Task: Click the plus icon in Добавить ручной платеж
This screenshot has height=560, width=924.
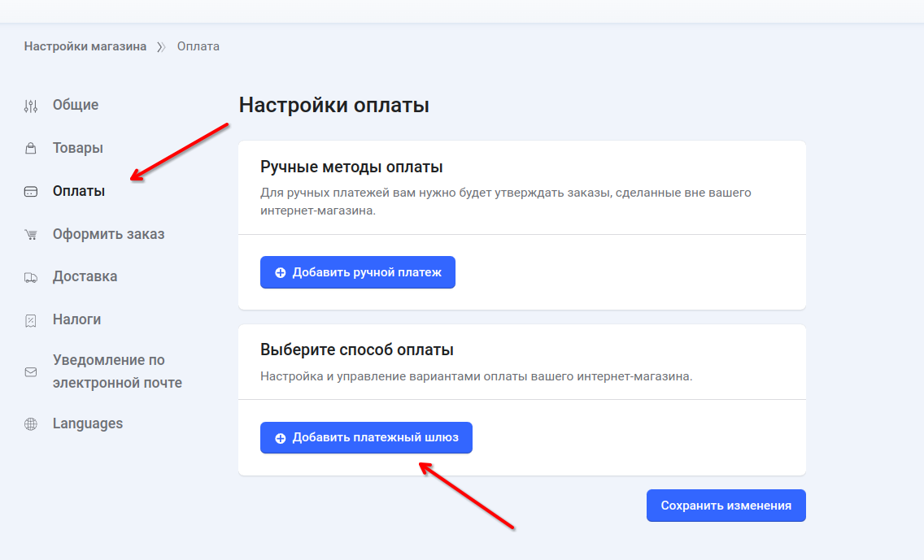Action: [x=281, y=273]
